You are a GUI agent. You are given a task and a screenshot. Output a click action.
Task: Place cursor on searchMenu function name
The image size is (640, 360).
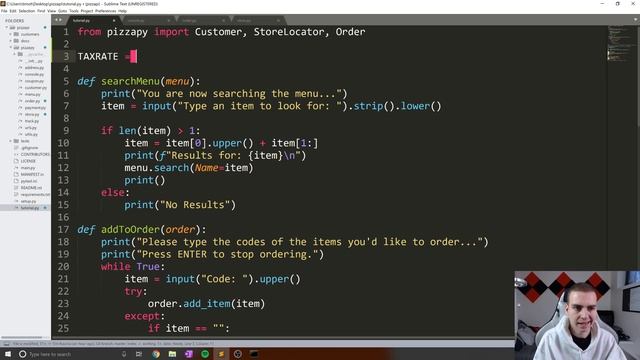click(x=130, y=81)
